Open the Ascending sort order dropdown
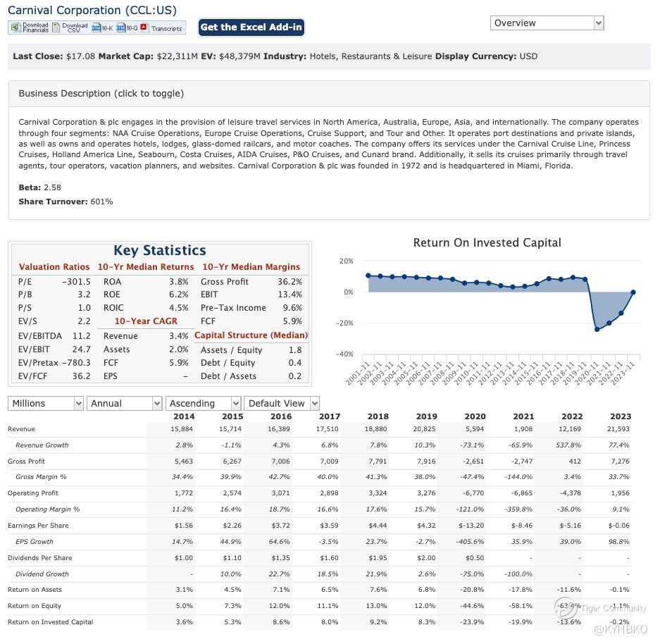660x644 pixels. point(204,403)
